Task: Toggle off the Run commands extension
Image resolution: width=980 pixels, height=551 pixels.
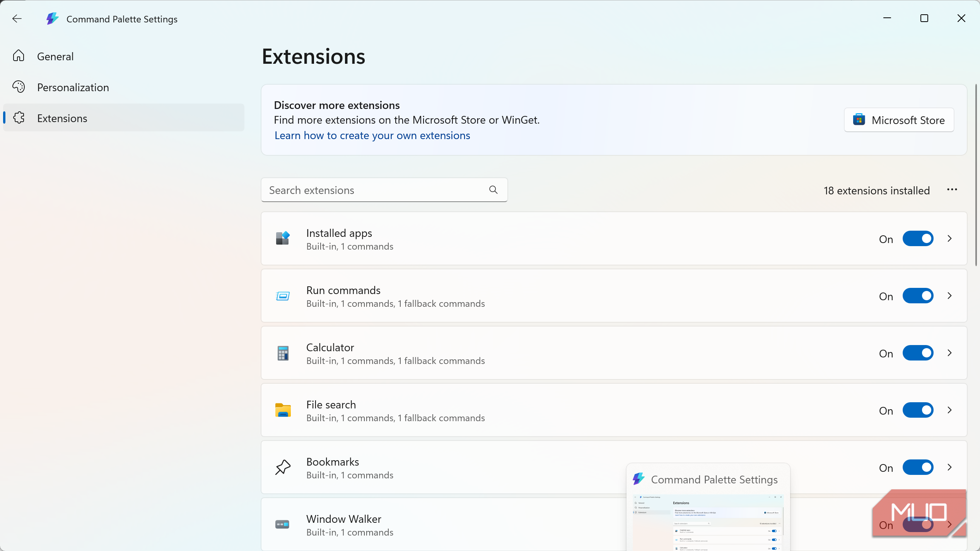Action: pyautogui.click(x=918, y=296)
